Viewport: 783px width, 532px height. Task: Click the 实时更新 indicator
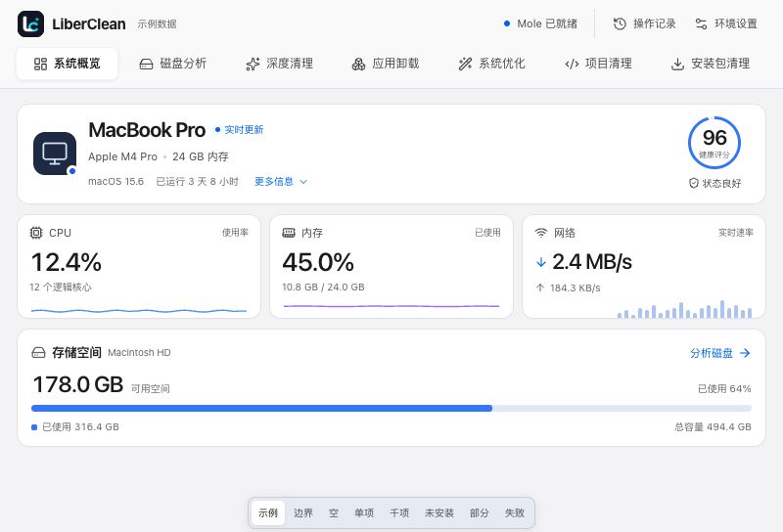(239, 130)
